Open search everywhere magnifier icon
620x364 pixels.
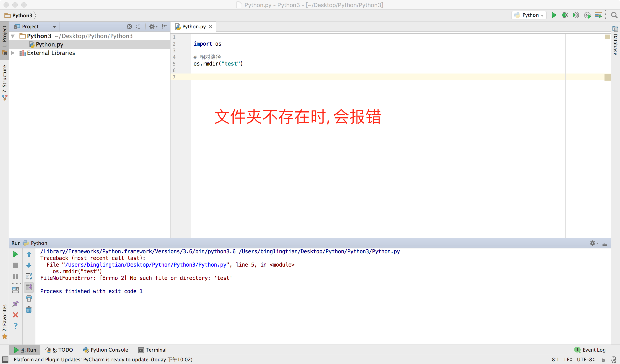pos(614,15)
